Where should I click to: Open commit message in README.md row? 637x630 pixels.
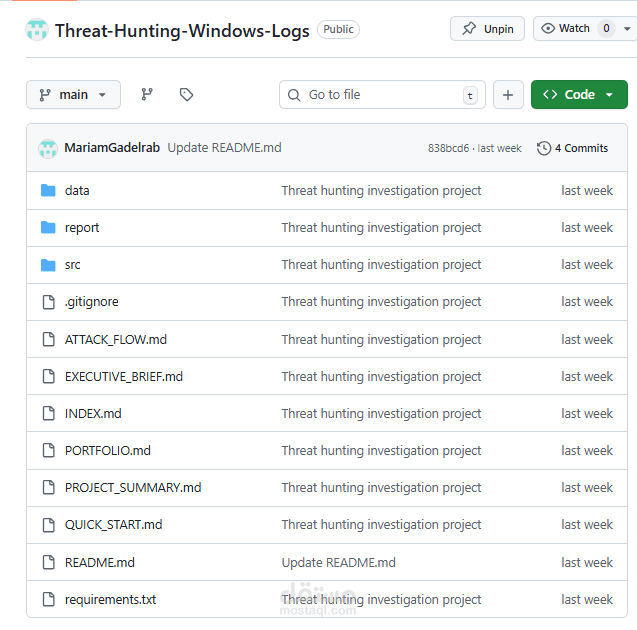coord(338,563)
